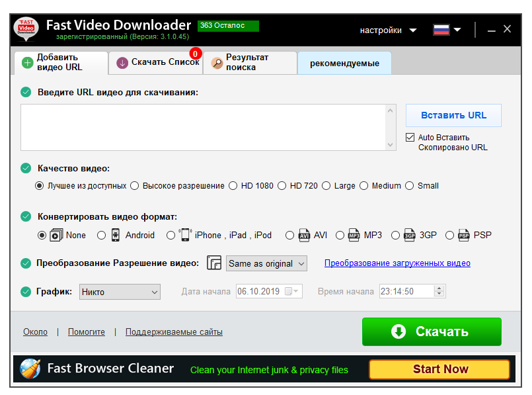The width and height of the screenshot is (532, 395).
Task: Click the video resolution resize icon
Action: click(214, 263)
